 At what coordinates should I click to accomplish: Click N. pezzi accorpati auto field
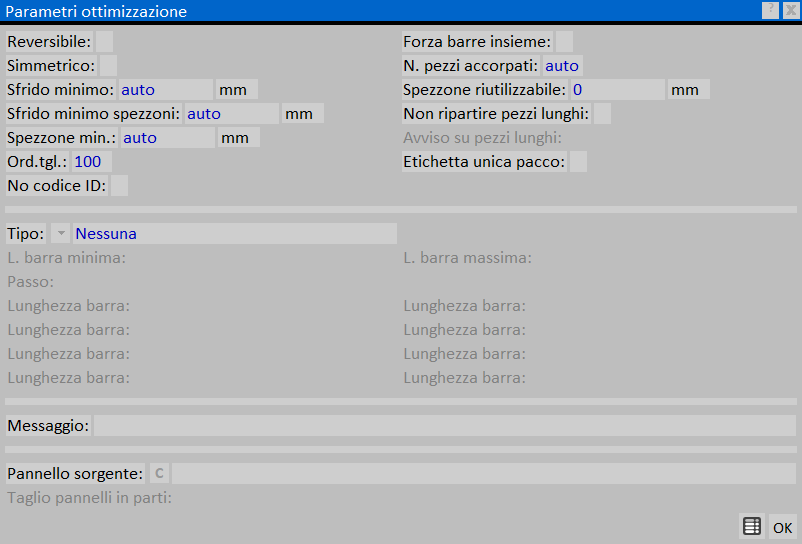coord(563,65)
